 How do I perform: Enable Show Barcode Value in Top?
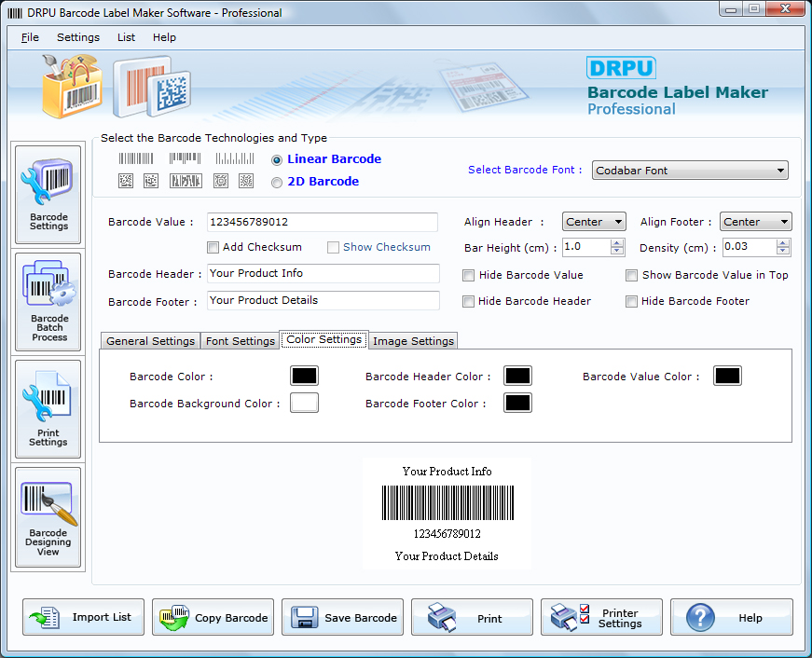point(631,275)
